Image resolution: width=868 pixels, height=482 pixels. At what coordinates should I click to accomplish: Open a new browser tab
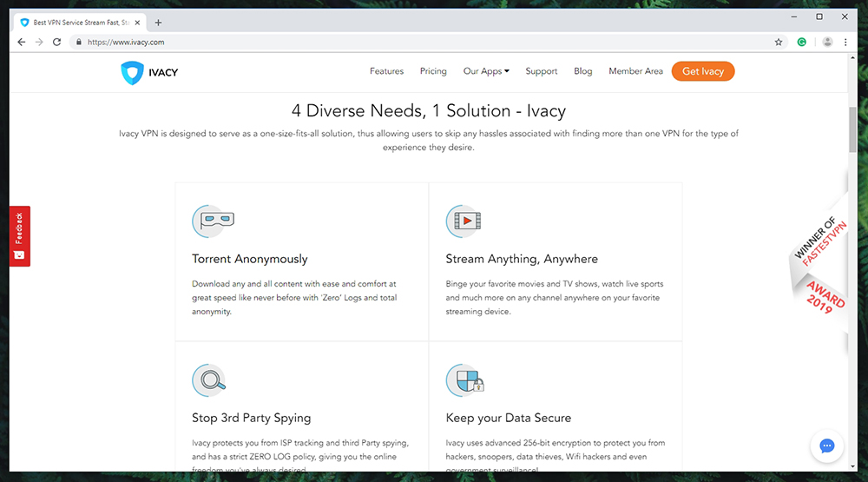pyautogui.click(x=158, y=23)
